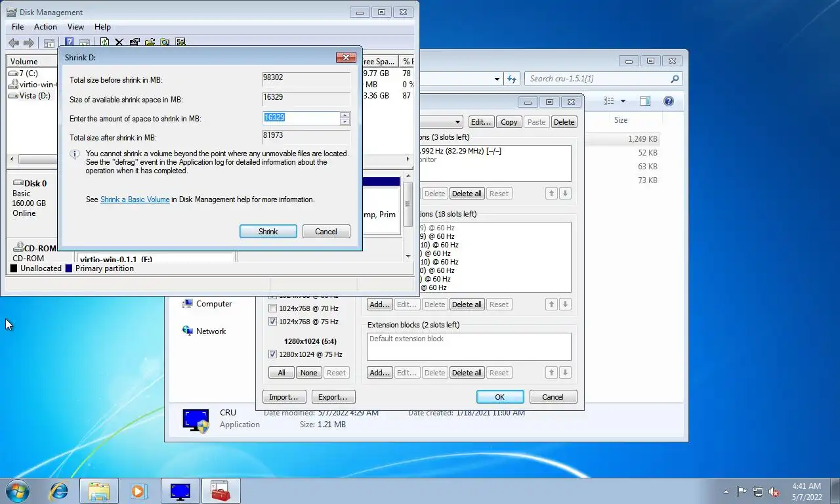The image size is (840, 504).
Task: Open the File menu in Disk Management
Action: click(18, 27)
